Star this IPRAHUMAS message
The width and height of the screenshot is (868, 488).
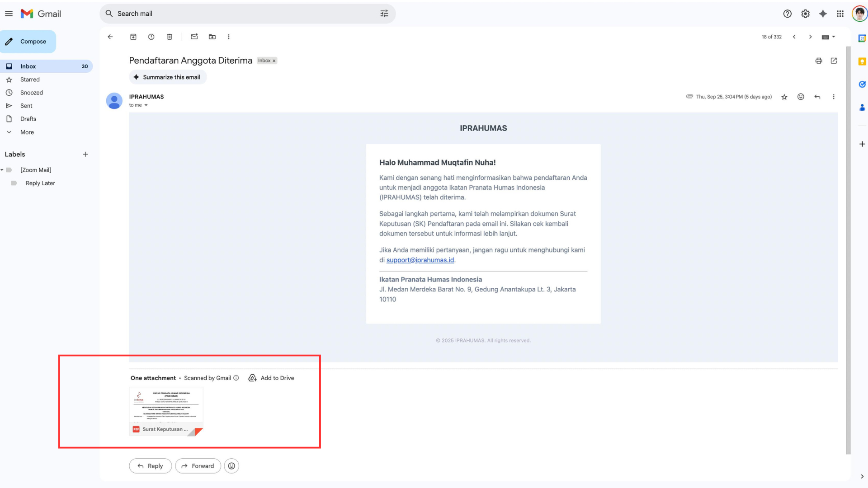tap(784, 97)
